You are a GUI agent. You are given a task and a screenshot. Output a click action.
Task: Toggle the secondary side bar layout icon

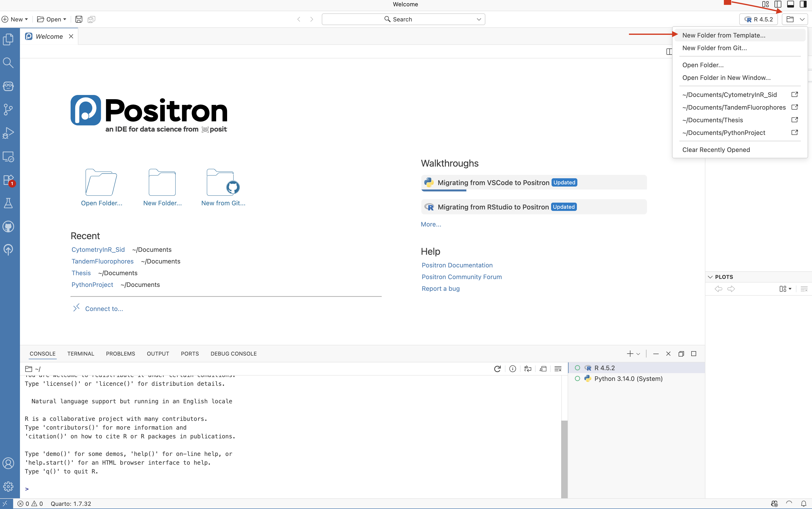(x=803, y=4)
